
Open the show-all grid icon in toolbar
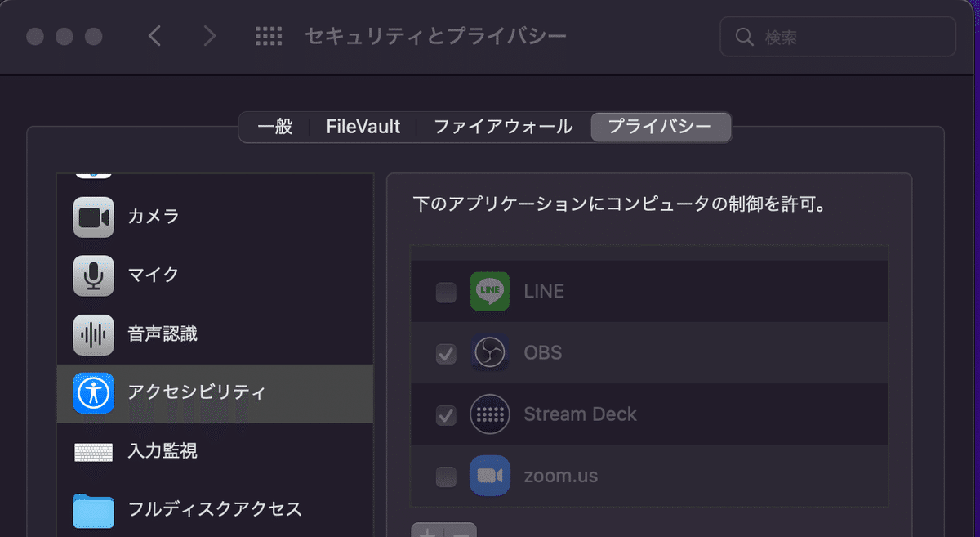(269, 36)
